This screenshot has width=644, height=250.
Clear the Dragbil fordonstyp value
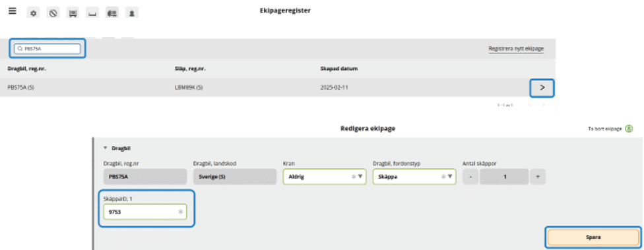pyautogui.click(x=443, y=177)
